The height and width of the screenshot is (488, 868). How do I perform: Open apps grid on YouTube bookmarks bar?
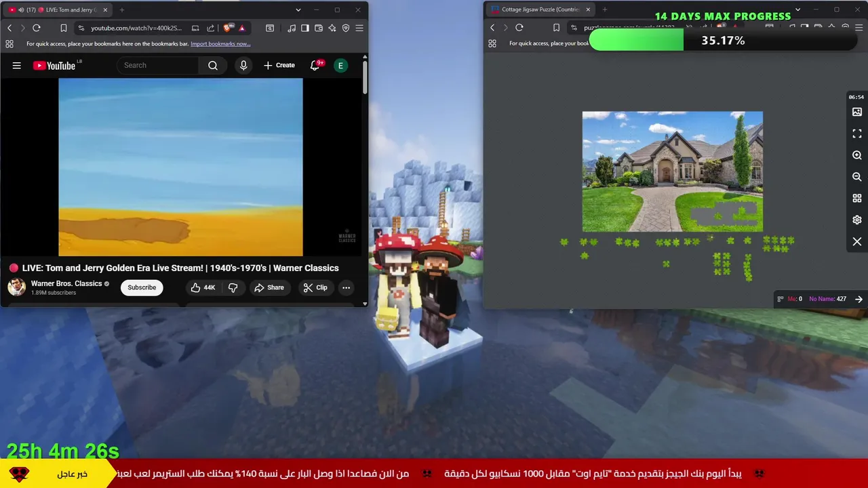(9, 43)
